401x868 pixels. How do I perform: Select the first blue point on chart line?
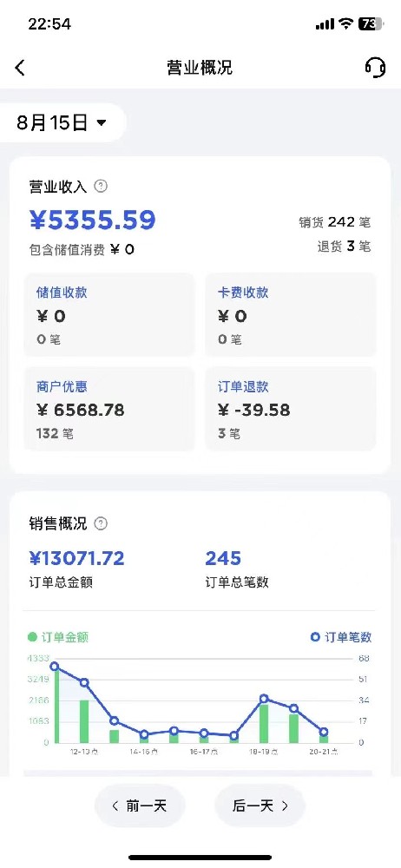[x=55, y=667]
